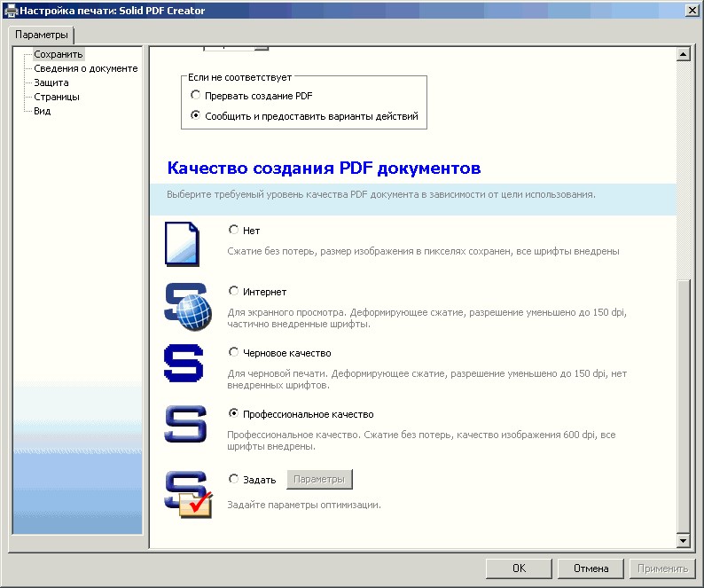Screen dimensions: 704x588
Task: Click the scrollbar down arrow
Action: (683, 540)
